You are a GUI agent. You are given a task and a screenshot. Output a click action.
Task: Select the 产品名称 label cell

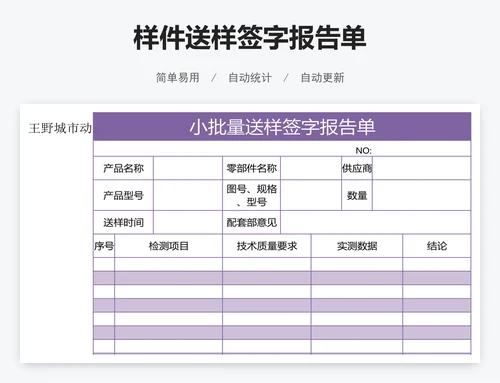coord(123,168)
